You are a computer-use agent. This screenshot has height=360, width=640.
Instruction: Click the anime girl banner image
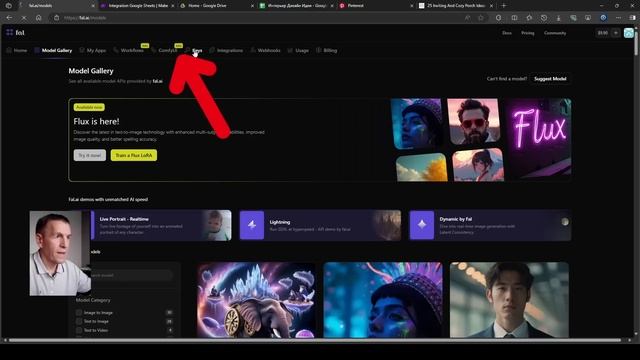tap(478, 165)
